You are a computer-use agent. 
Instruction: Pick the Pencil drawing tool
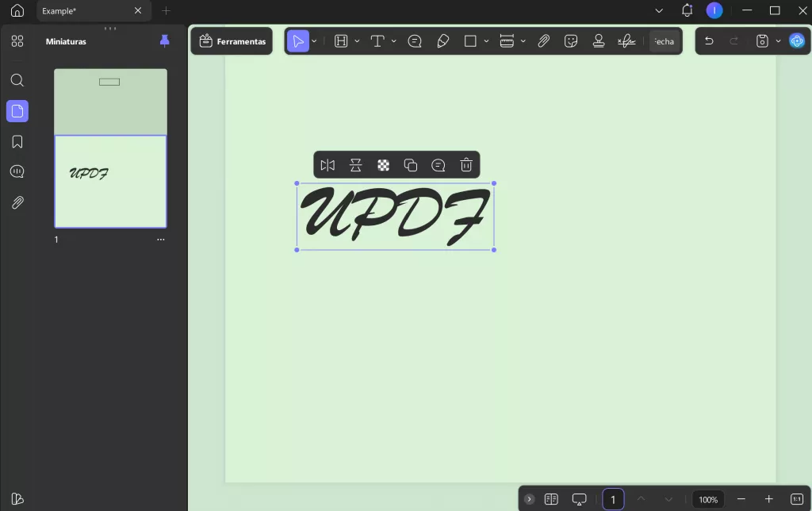442,41
